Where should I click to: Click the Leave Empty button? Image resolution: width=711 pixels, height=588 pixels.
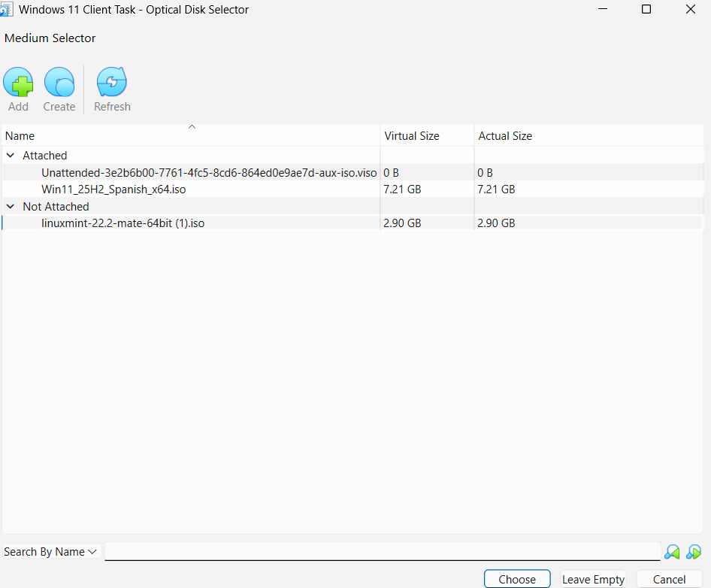pyautogui.click(x=593, y=580)
